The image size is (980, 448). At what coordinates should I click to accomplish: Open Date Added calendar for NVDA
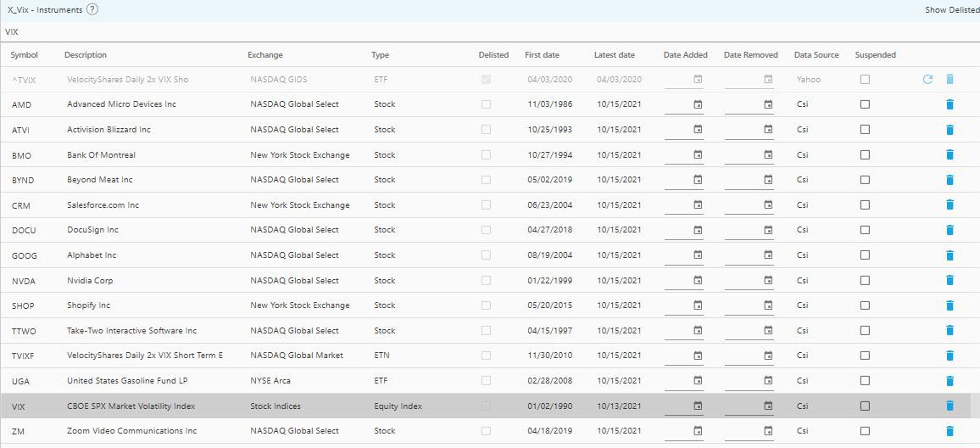coord(698,280)
